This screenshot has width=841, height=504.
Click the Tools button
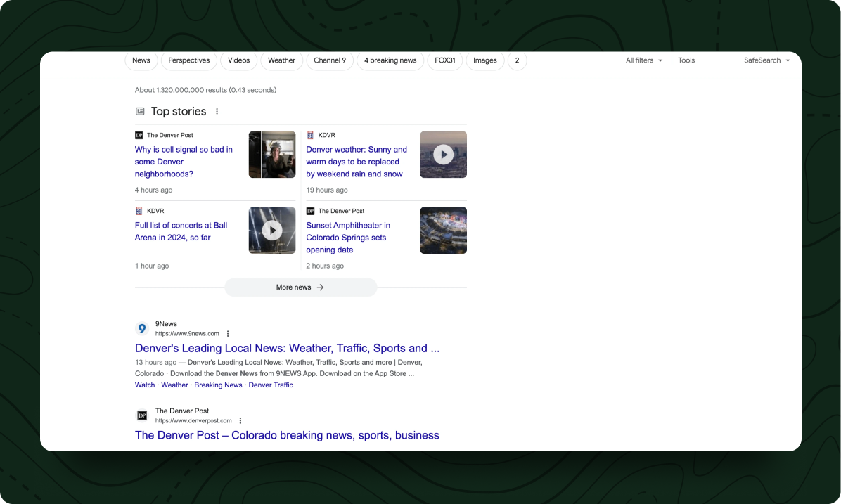tap(686, 60)
